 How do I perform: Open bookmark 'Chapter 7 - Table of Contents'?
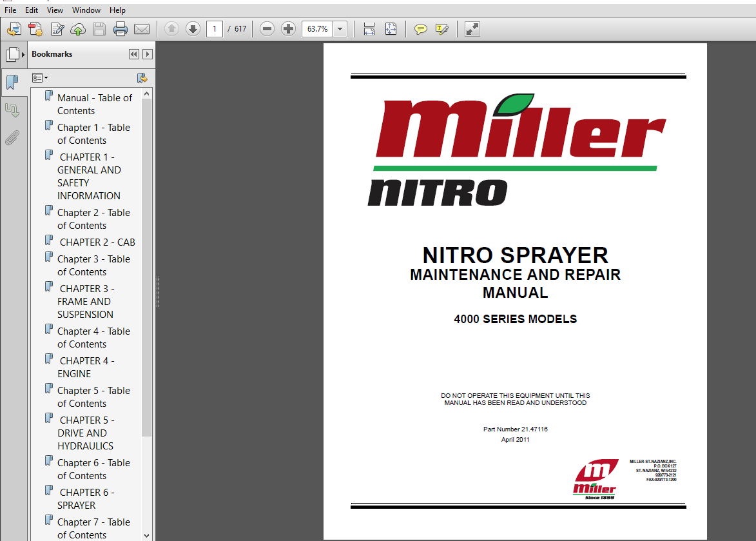(x=93, y=529)
